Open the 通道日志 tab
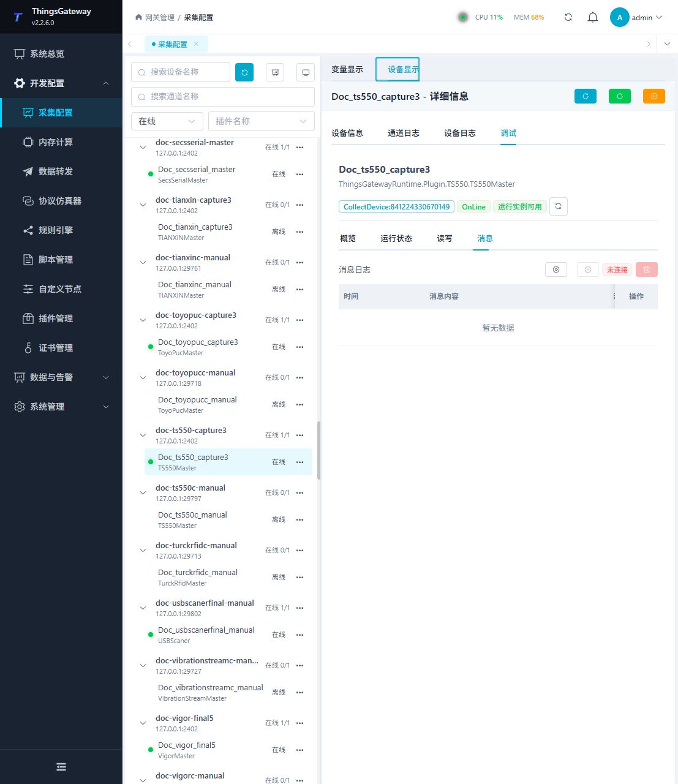The width and height of the screenshot is (678, 784). [x=404, y=133]
